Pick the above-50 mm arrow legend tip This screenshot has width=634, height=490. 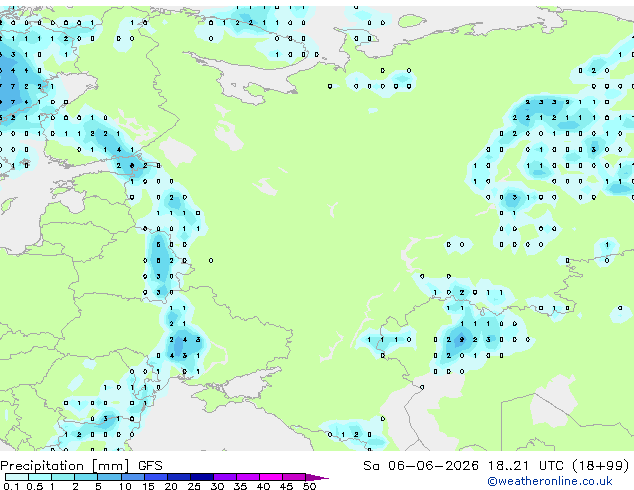pos(317,477)
